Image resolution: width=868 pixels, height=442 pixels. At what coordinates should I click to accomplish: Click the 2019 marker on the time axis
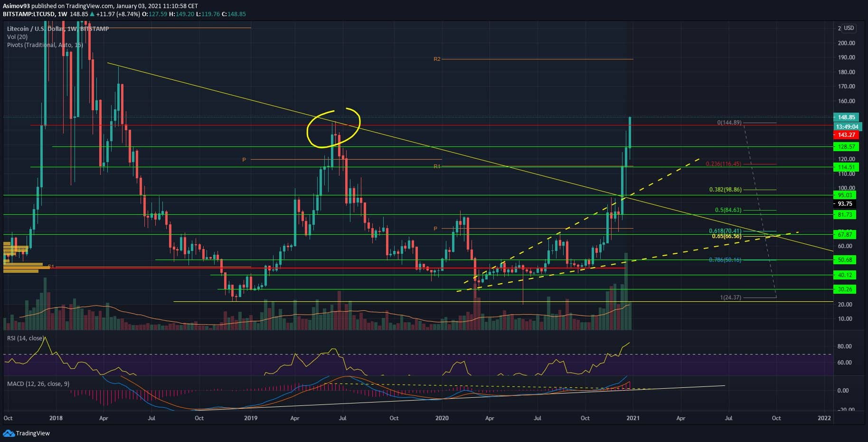pyautogui.click(x=250, y=418)
